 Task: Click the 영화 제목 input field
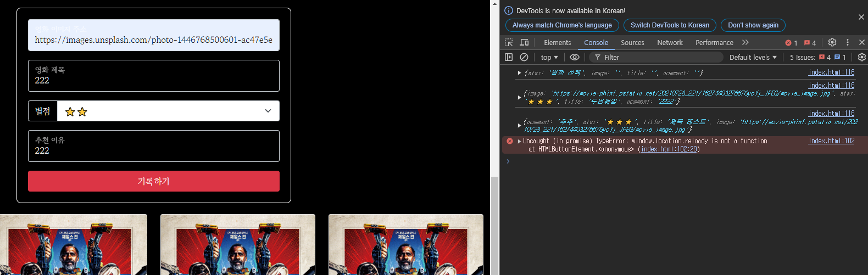point(154,76)
